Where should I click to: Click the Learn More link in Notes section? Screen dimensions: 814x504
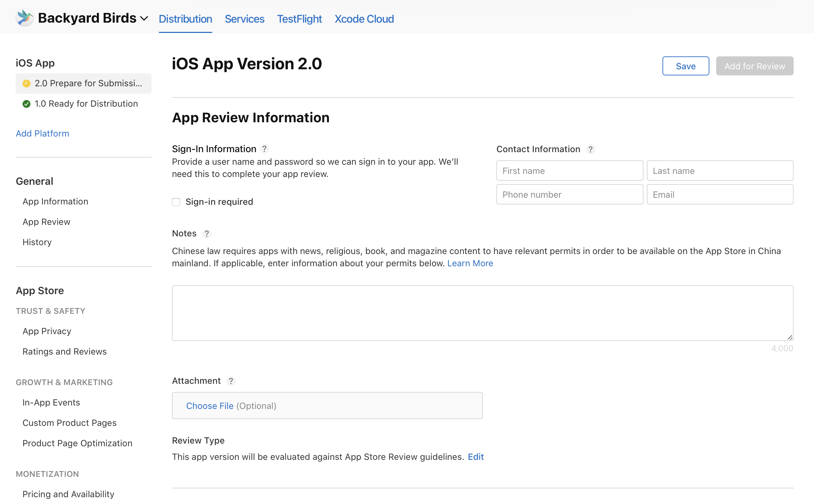point(470,263)
